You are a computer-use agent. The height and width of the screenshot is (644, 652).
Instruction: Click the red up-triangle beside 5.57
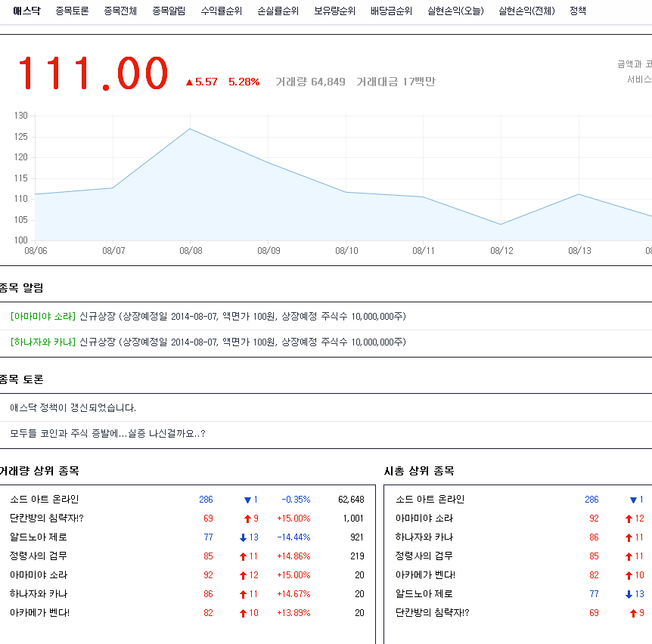pos(189,82)
